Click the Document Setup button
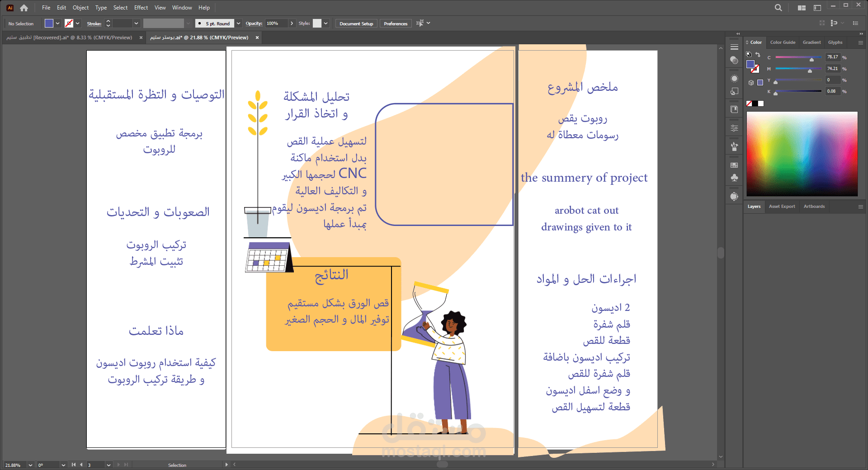The width and height of the screenshot is (868, 470). click(x=356, y=23)
